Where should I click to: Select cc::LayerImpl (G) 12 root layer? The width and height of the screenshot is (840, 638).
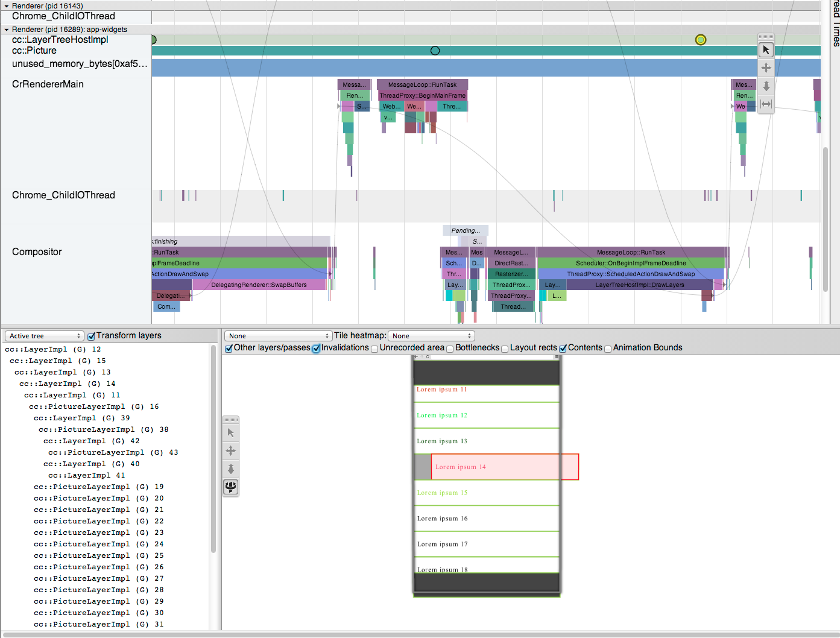click(x=53, y=349)
